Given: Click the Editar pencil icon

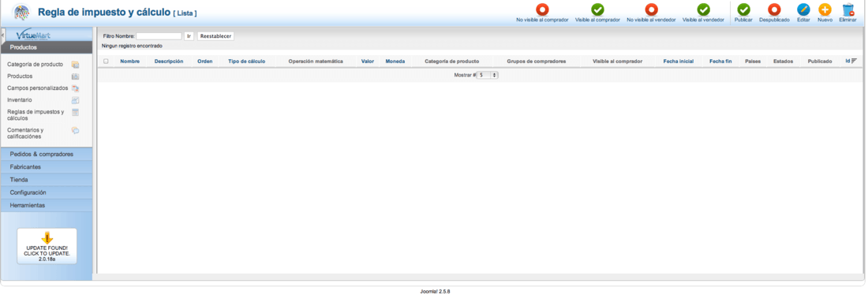Looking at the screenshot, I should pyautogui.click(x=803, y=9).
